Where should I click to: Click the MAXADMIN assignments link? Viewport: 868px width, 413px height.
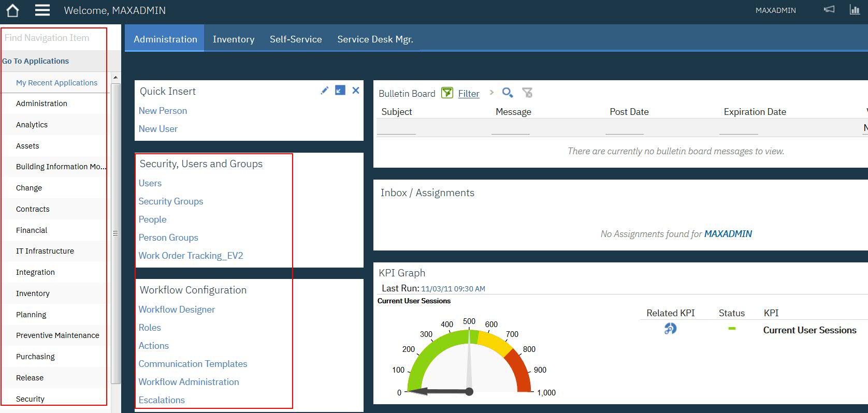(728, 234)
